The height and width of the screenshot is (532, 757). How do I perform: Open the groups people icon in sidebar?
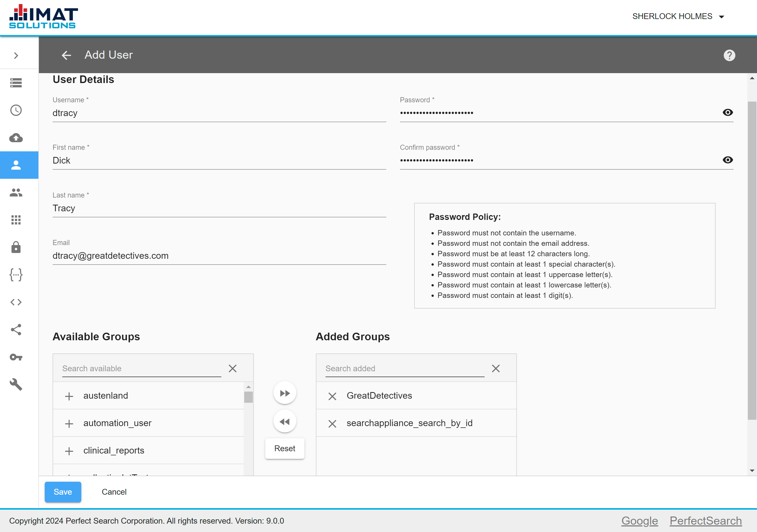(x=16, y=192)
